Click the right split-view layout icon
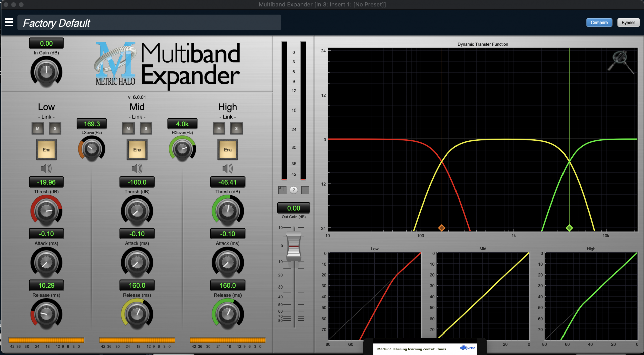The image size is (644, 355). click(x=305, y=190)
